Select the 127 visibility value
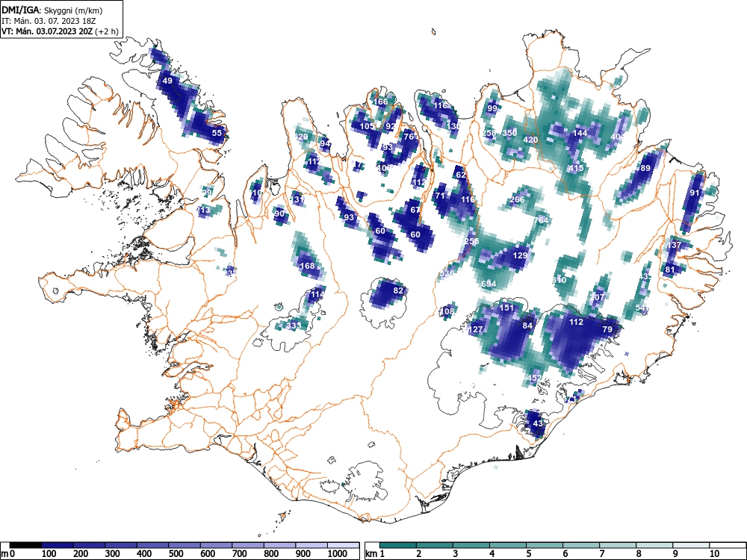The image size is (747, 560). tap(475, 329)
